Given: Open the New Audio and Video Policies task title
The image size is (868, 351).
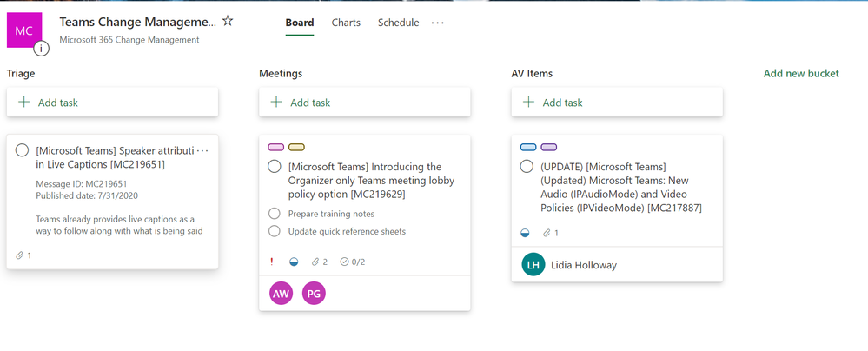Looking at the screenshot, I should click(621, 187).
